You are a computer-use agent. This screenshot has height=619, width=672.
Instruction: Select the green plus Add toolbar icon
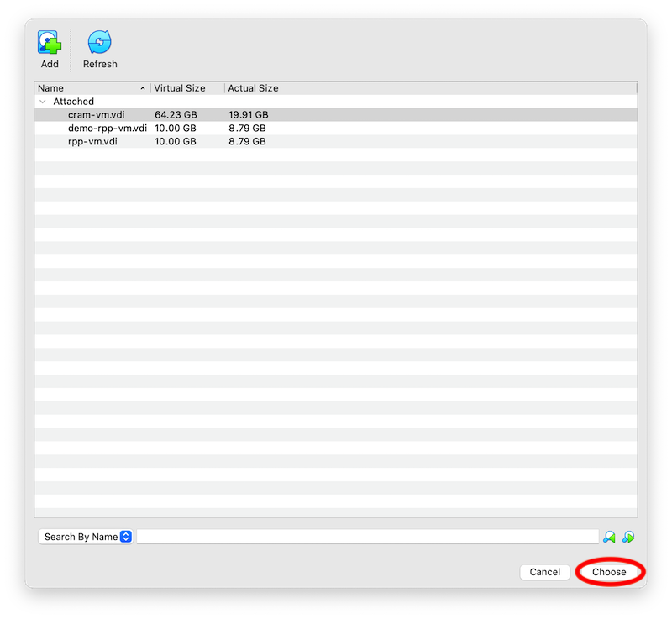pyautogui.click(x=49, y=42)
